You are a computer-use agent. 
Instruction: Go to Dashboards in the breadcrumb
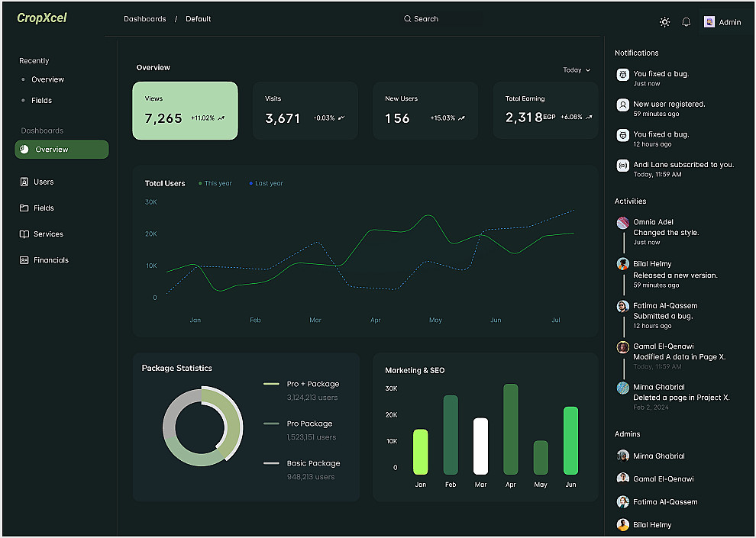144,19
